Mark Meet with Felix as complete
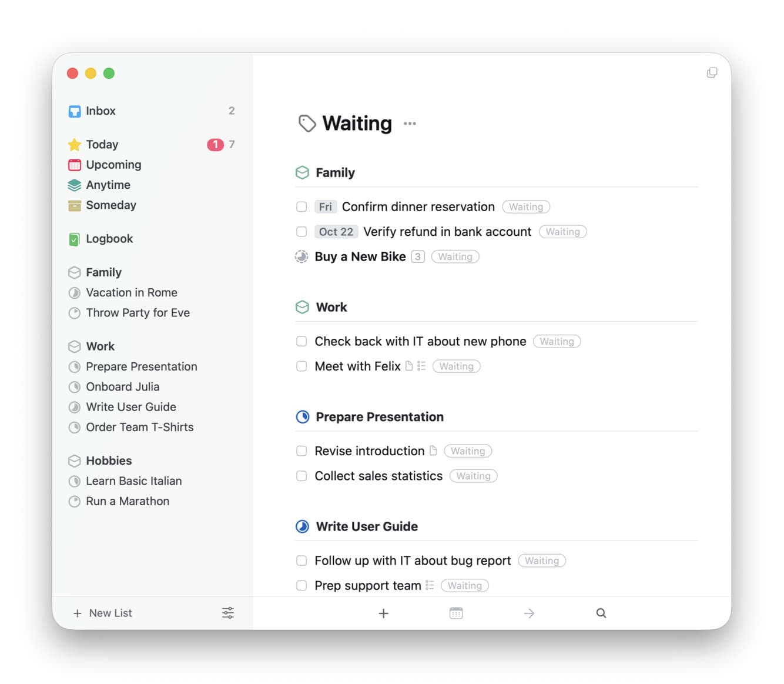 (x=301, y=366)
